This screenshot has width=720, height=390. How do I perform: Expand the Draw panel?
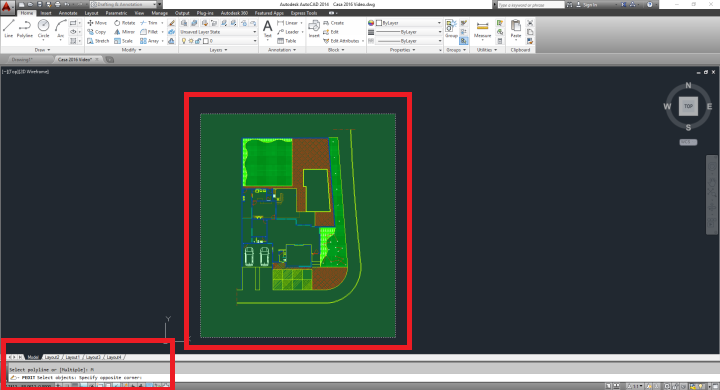point(42,50)
